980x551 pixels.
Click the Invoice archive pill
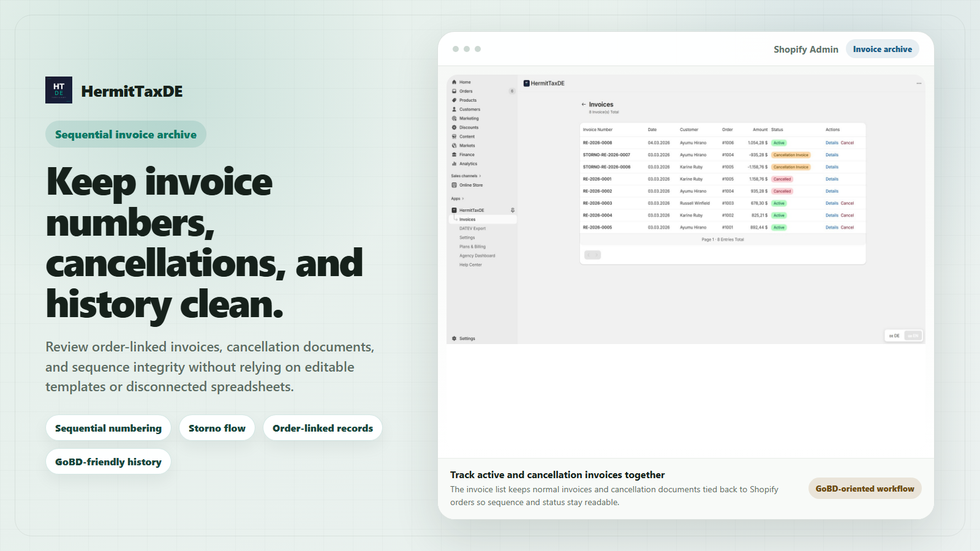[x=882, y=49]
